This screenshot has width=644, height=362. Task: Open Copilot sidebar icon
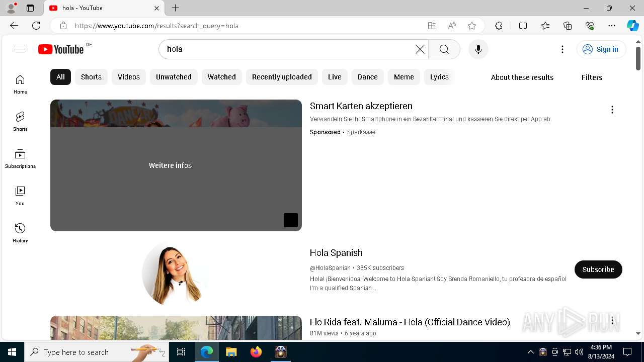[x=632, y=26]
